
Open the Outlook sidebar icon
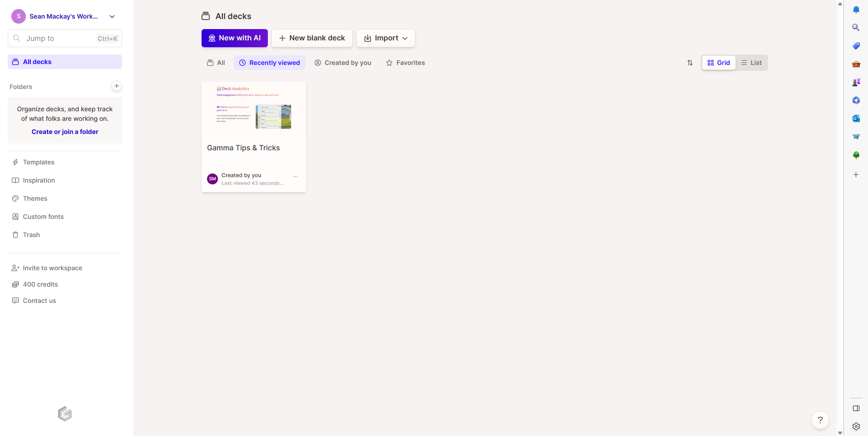[856, 119]
